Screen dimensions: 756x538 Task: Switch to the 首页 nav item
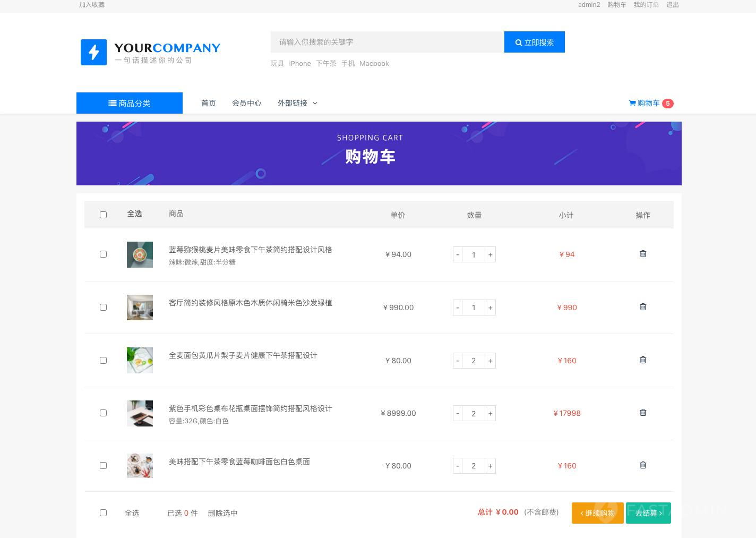208,103
